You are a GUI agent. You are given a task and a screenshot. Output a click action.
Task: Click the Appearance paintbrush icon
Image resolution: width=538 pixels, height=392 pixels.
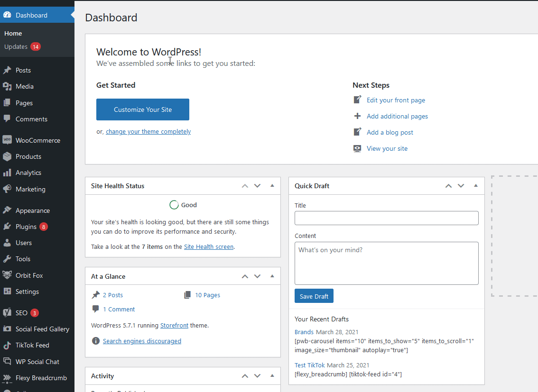[7, 210]
